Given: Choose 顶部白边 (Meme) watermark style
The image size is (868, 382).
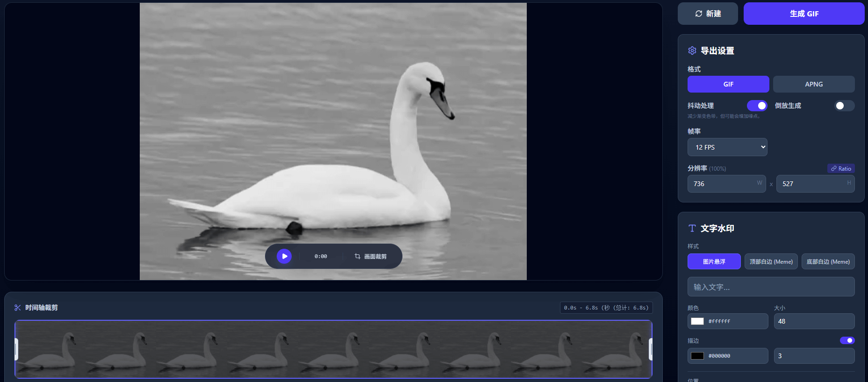Looking at the screenshot, I should click(x=771, y=261).
